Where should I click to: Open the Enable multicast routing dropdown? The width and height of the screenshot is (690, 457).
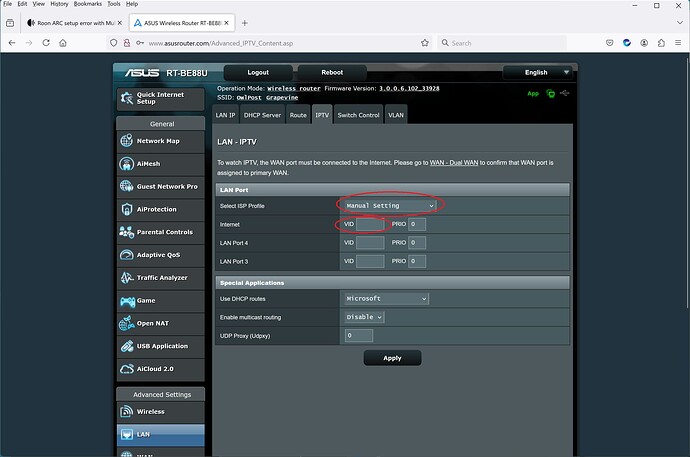364,317
